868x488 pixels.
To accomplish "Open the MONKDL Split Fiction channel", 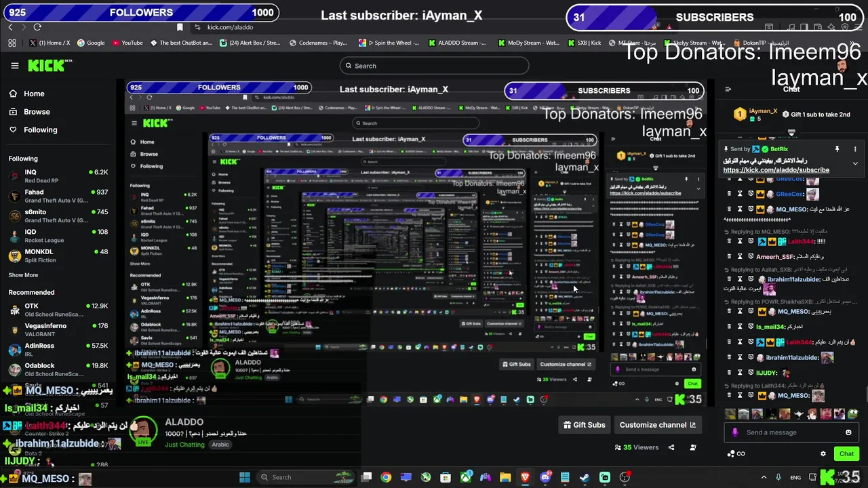I will click(58, 255).
